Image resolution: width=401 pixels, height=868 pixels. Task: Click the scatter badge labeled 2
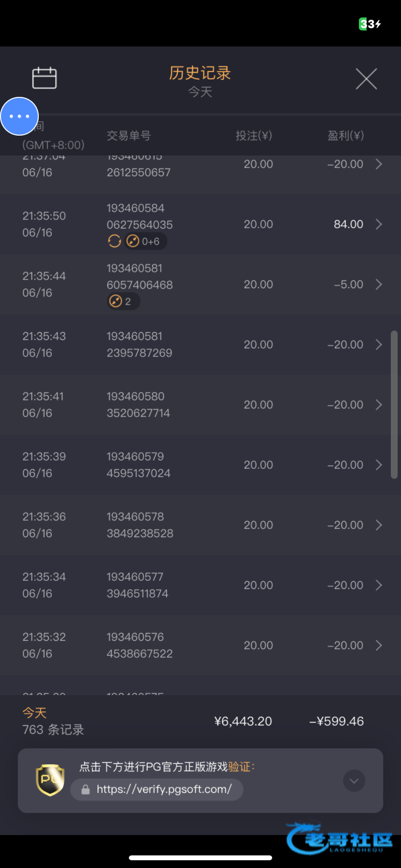(x=123, y=301)
